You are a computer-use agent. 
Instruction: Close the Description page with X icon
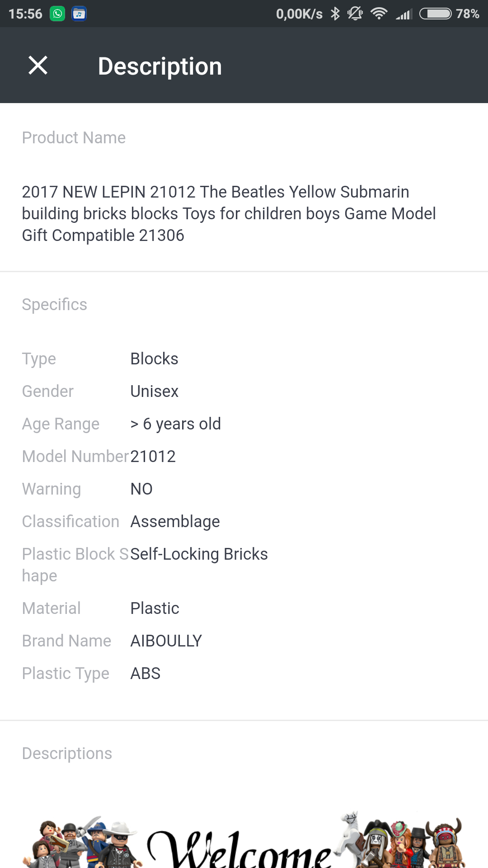(x=38, y=66)
